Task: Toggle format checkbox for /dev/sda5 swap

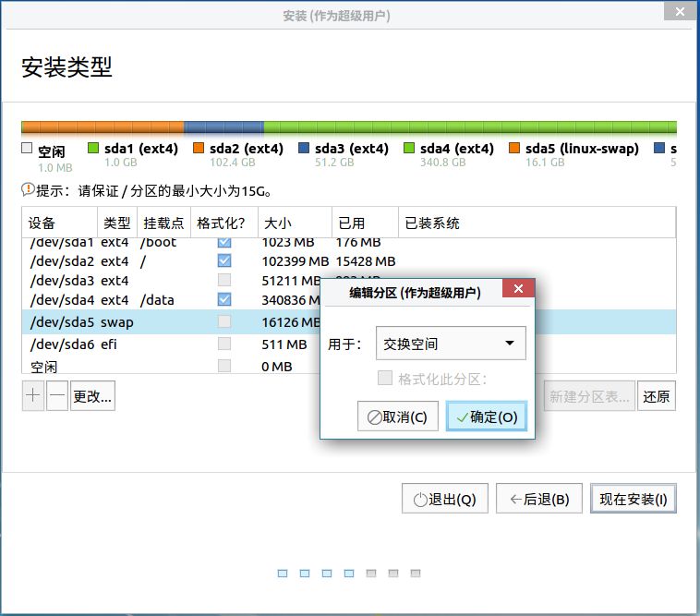Action: pos(224,321)
